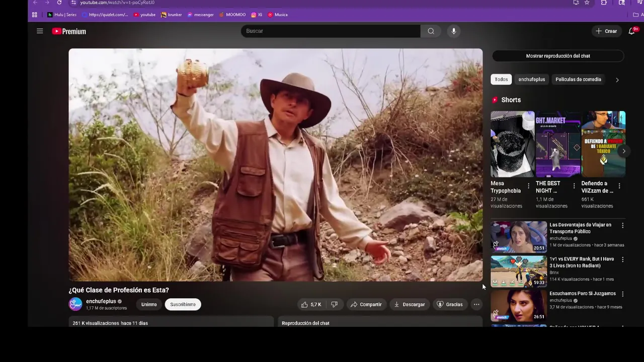
Task: Select the Todos filter chip
Action: click(x=501, y=79)
